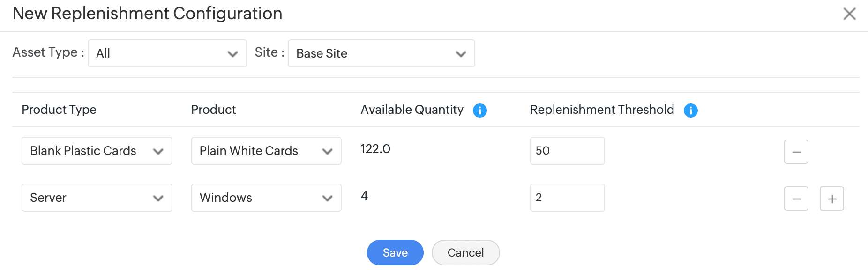
Task: Cancel the replenishment configuration
Action: click(465, 253)
